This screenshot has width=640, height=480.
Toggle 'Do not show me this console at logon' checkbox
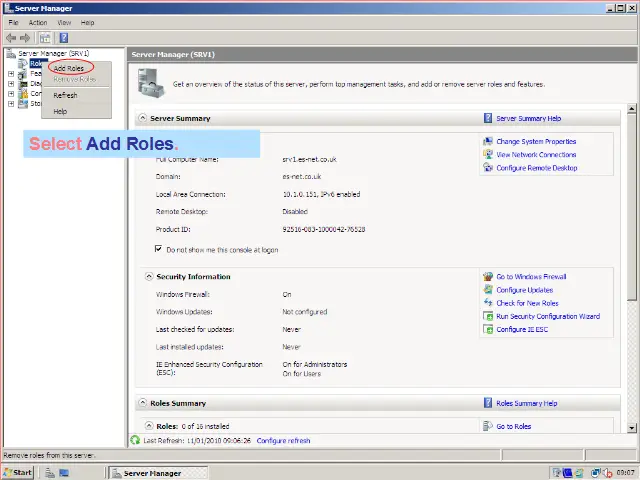click(x=158, y=249)
